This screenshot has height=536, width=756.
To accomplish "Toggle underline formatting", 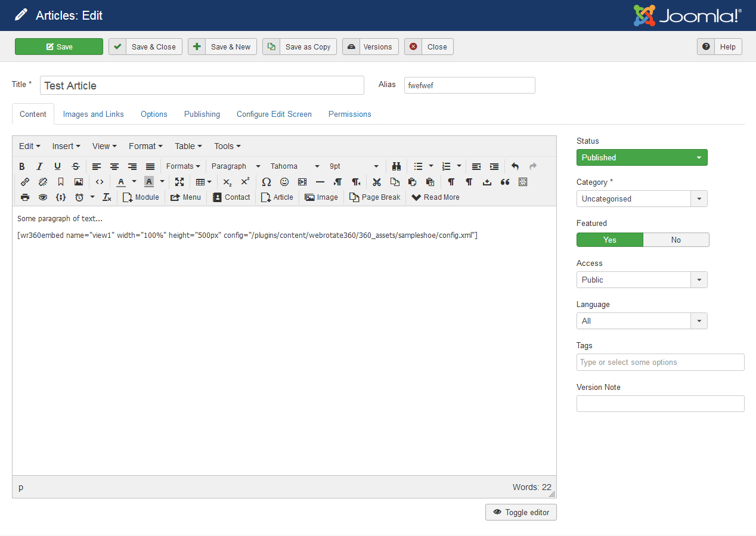I will coord(58,166).
